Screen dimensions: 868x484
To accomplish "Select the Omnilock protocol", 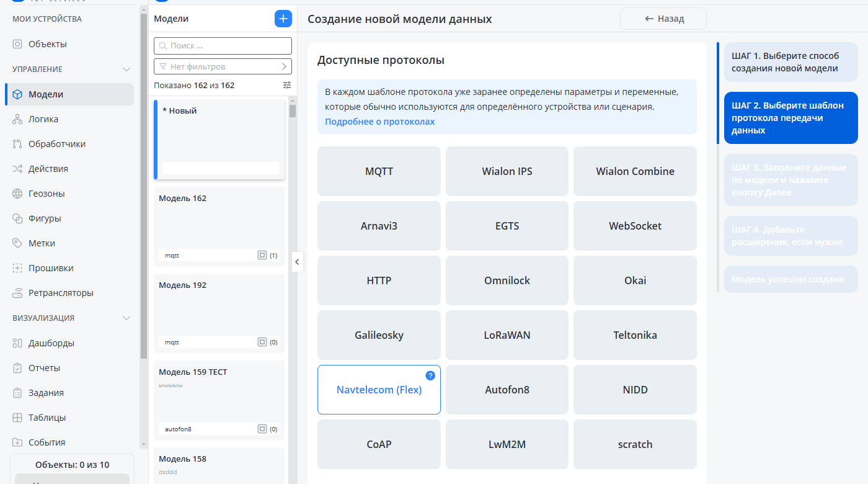I will pyautogui.click(x=507, y=280).
